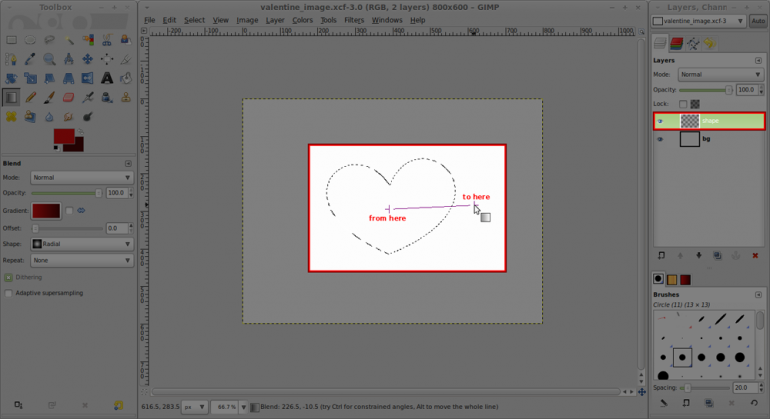Open the File menu
Screen dimensions: 770x419
[x=149, y=20]
